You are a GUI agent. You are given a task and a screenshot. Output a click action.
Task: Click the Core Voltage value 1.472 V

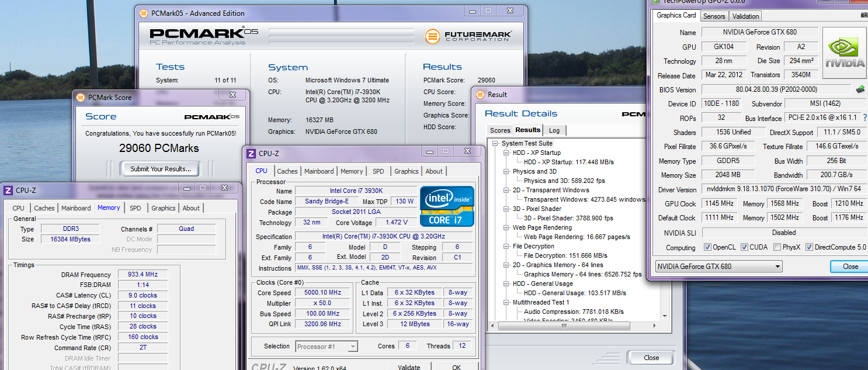pyautogui.click(x=396, y=223)
